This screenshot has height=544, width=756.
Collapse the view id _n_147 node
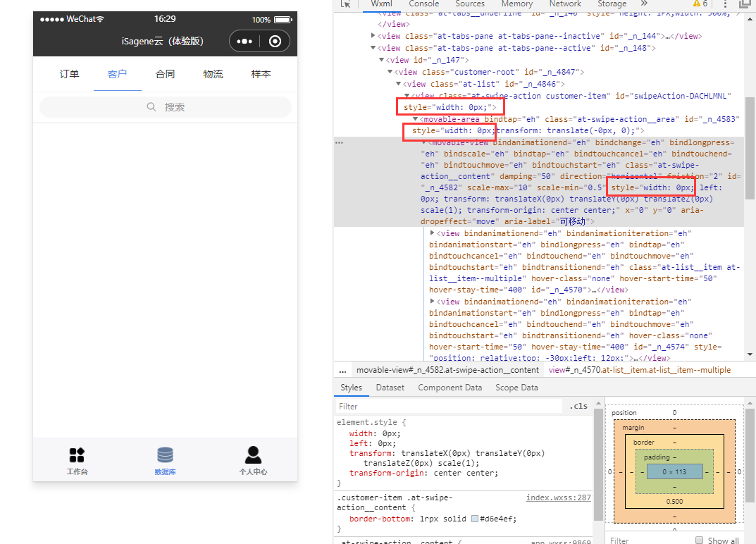[x=381, y=59]
